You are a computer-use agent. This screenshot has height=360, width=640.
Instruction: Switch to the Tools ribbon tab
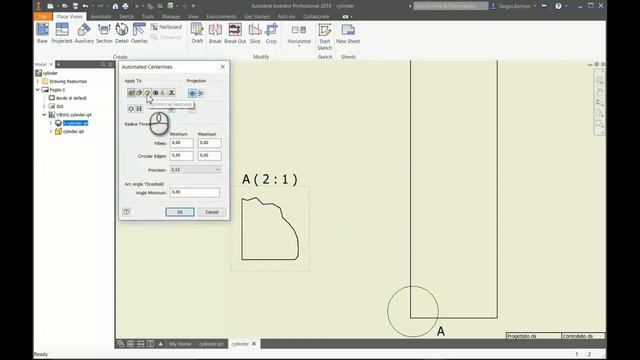point(148,16)
